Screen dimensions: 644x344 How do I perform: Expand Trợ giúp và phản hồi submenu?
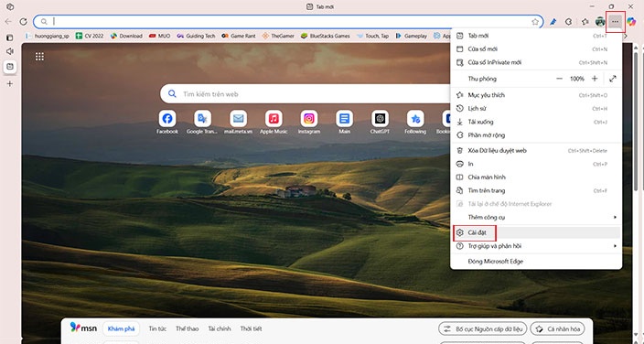tap(536, 246)
